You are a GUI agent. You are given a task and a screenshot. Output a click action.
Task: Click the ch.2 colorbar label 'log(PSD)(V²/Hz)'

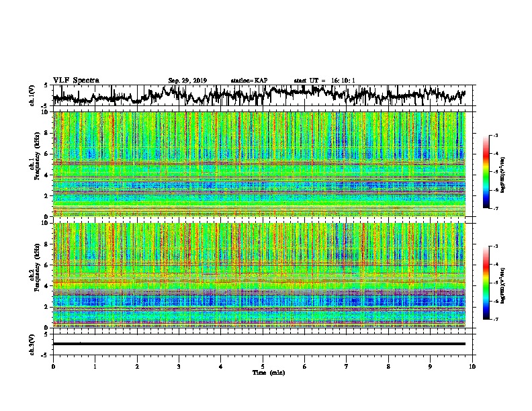click(x=502, y=285)
